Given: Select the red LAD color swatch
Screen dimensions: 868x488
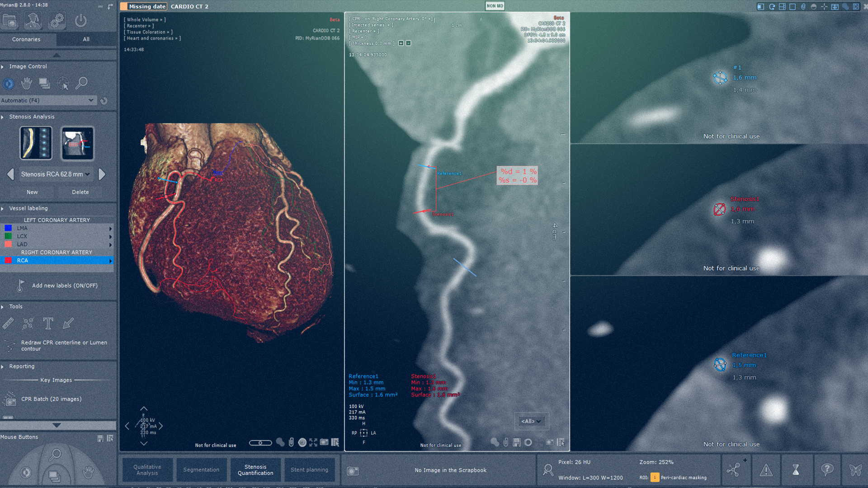Looking at the screenshot, I should point(9,244).
